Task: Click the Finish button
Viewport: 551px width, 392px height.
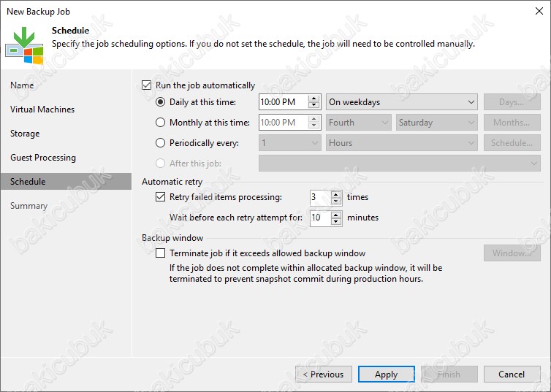Action: coord(449,374)
